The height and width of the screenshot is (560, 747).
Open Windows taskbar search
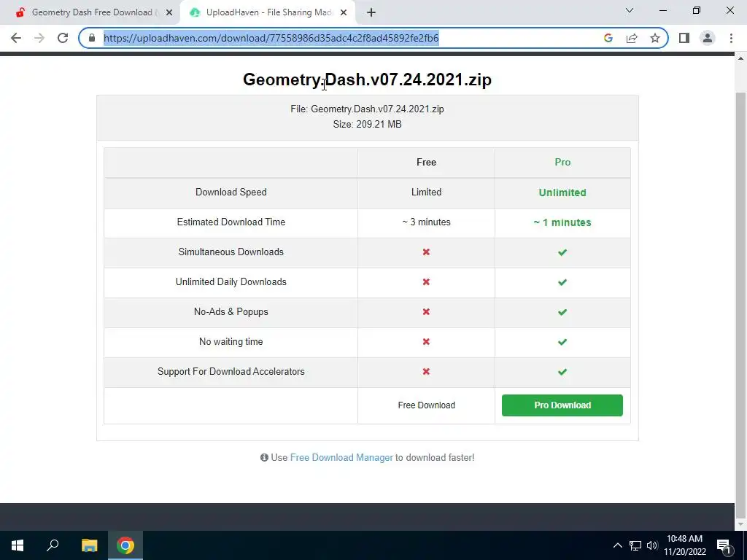(53, 545)
